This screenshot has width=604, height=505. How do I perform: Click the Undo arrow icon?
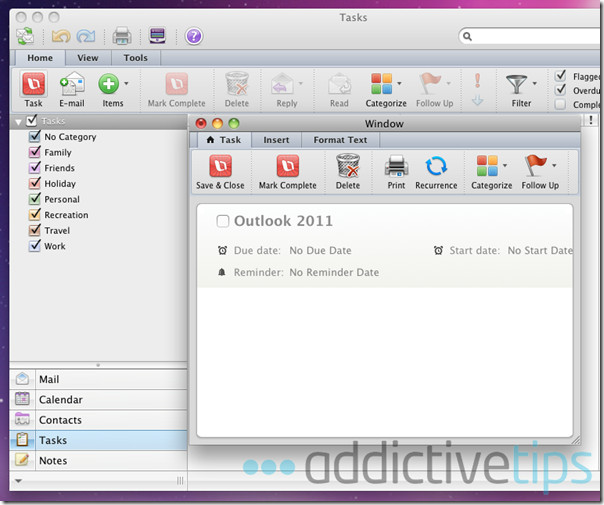[61, 36]
